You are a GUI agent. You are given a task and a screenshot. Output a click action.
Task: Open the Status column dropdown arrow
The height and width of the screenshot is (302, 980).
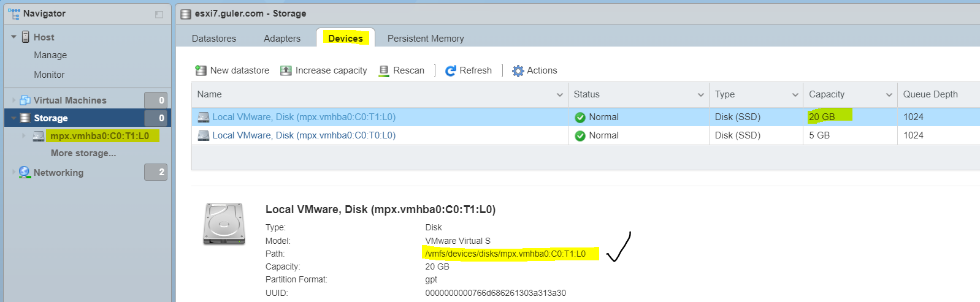(700, 94)
